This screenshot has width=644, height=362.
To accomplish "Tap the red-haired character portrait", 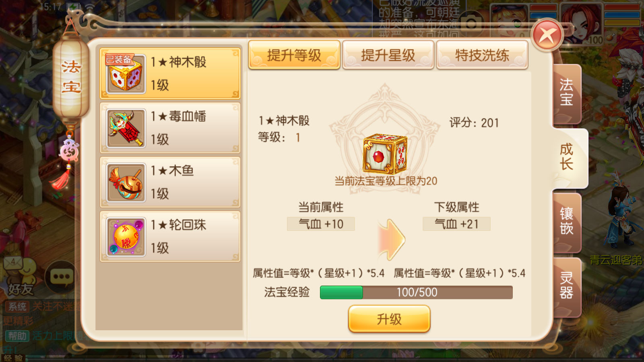I will [x=581, y=24].
